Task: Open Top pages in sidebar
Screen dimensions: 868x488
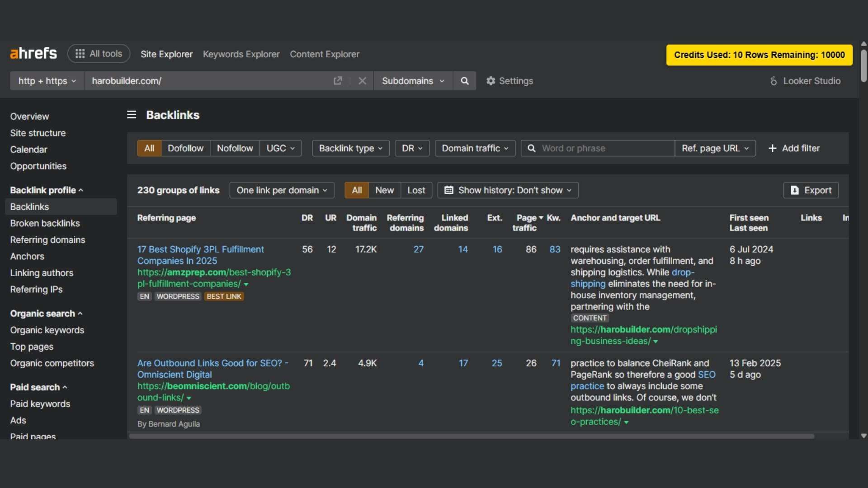Action: coord(32,347)
